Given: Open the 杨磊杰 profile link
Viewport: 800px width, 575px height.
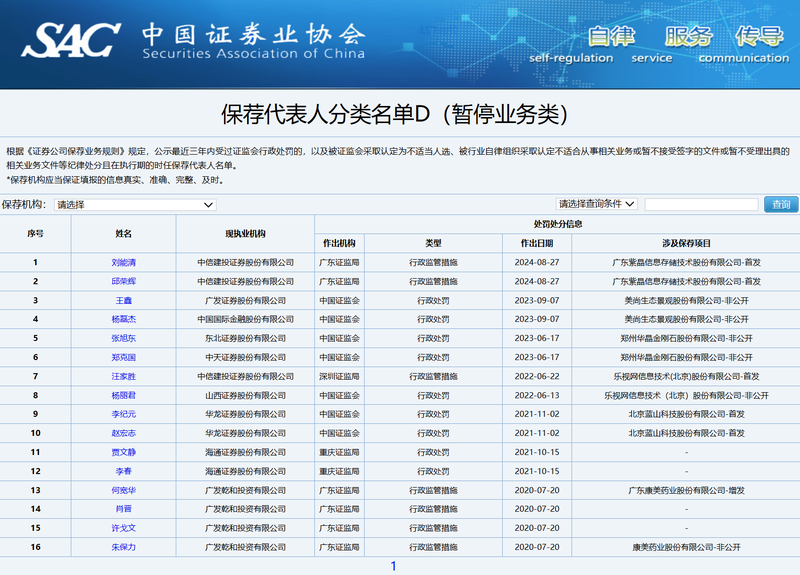Looking at the screenshot, I should coord(124,319).
